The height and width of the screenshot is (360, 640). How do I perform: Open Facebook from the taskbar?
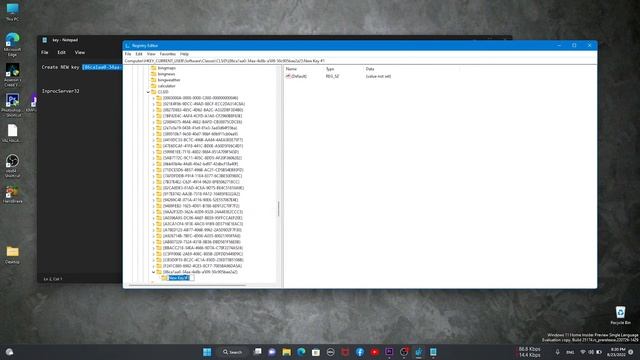pos(360,352)
